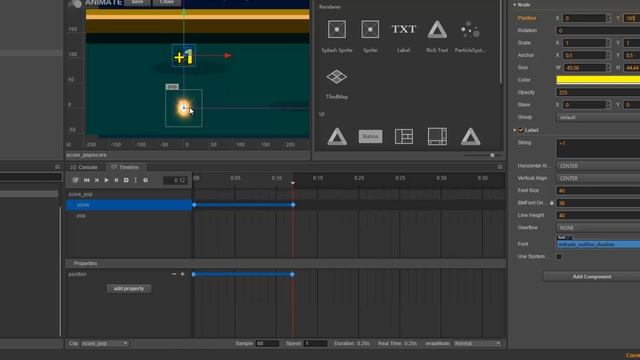This screenshot has height=360, width=640.
Task: Switch to the Console tab
Action: pyautogui.click(x=84, y=167)
